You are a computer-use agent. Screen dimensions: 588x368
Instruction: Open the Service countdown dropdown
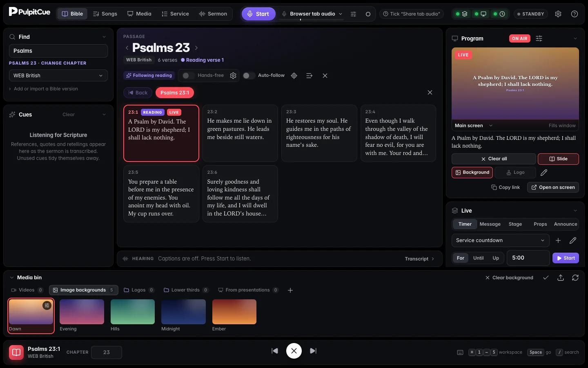[500, 240]
